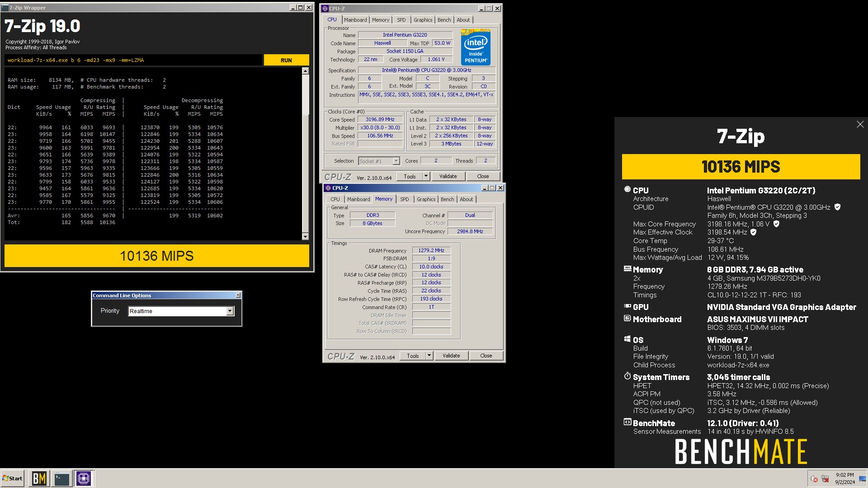Open the console window taskbar icon
Viewport: 868px width, 488px height.
click(x=61, y=479)
